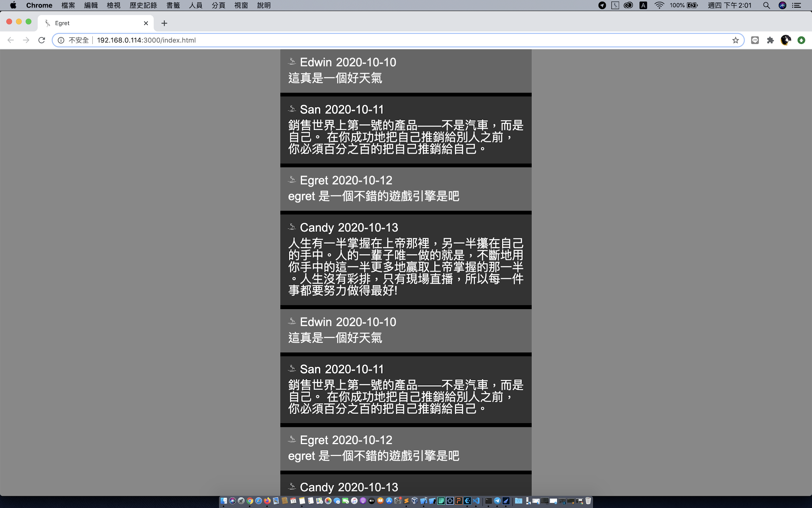Click the bird icon next to Candy 2020-10-13
The height and width of the screenshot is (508, 812).
tap(293, 227)
